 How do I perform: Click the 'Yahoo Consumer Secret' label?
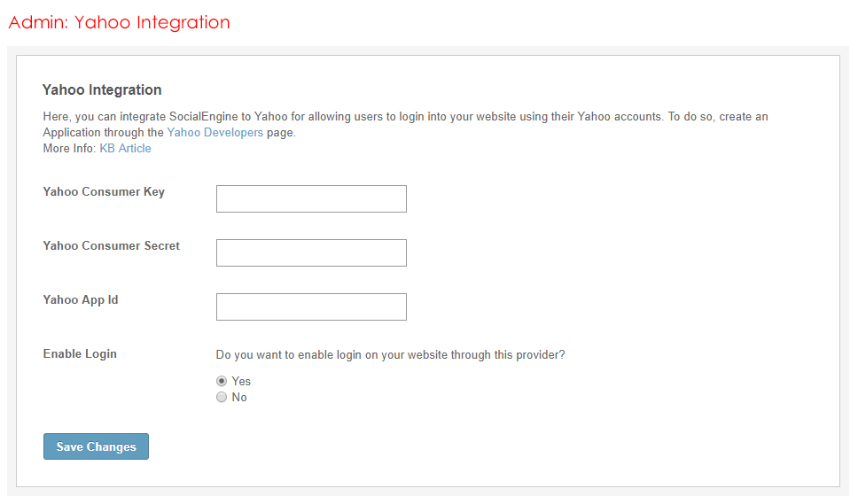click(112, 246)
